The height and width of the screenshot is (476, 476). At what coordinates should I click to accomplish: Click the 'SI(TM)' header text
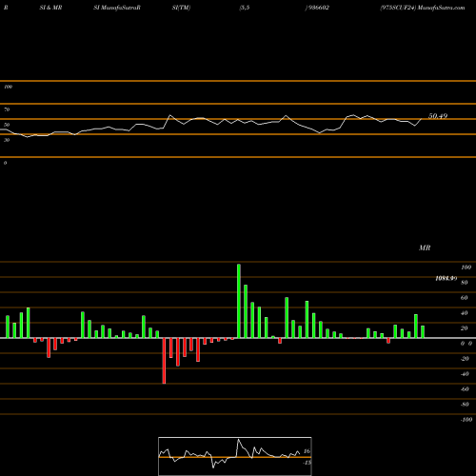181,8
